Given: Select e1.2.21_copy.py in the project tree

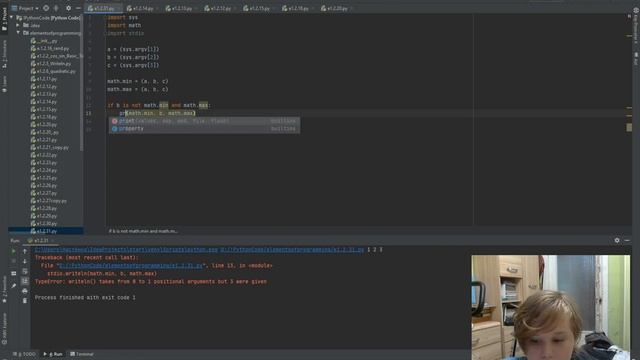Looking at the screenshot, I should point(50,147).
